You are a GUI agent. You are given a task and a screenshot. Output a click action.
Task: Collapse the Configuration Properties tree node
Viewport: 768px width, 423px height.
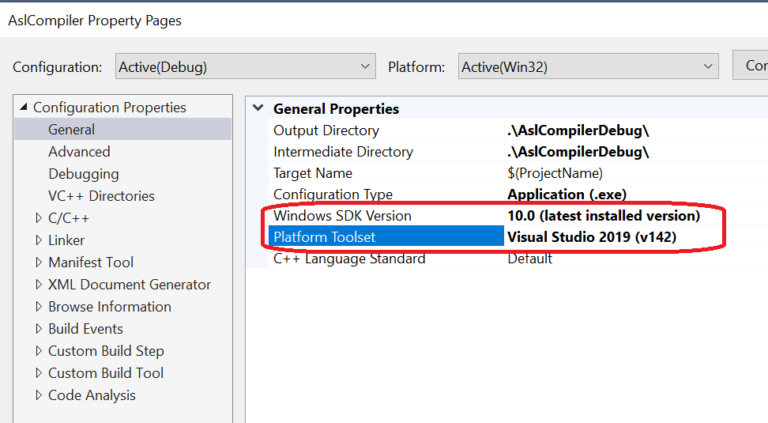click(23, 108)
